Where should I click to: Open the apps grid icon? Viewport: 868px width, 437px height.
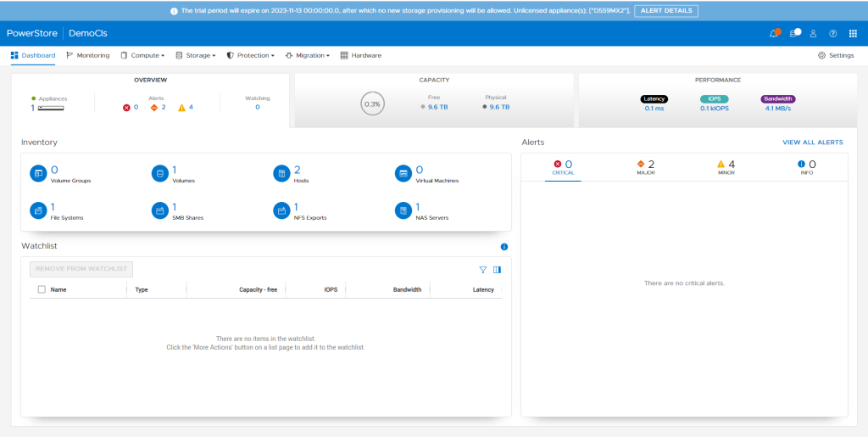point(853,33)
